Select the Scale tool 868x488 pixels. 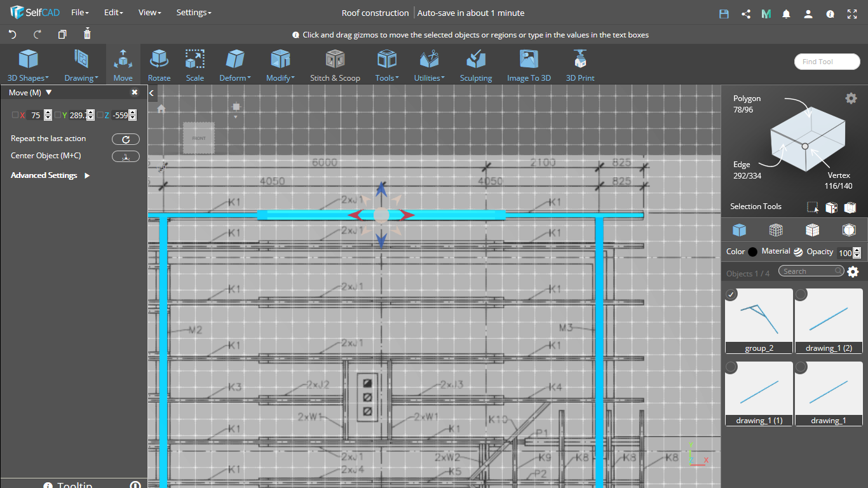[195, 65]
